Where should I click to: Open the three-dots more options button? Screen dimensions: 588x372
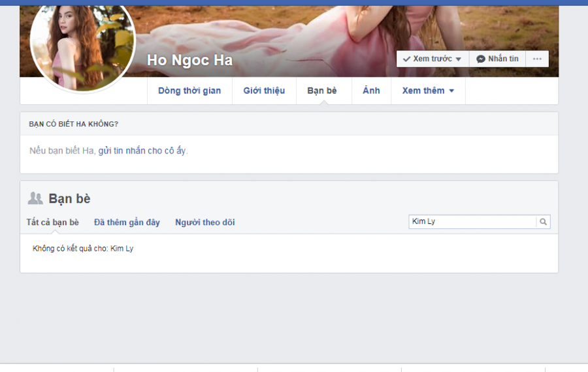[537, 59]
